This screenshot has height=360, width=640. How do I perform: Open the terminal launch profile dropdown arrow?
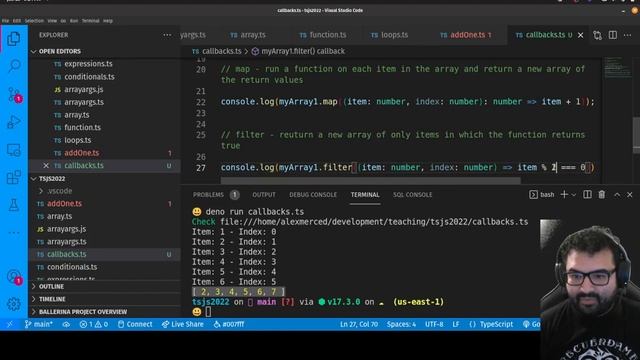(573, 195)
